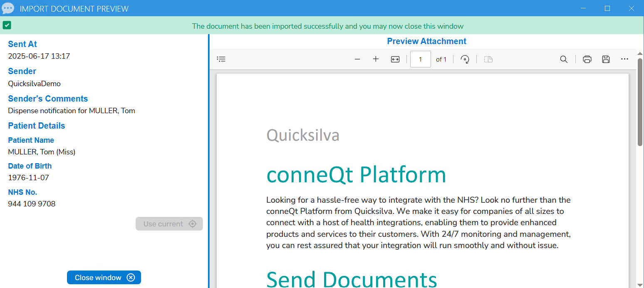Save the PDF attachment
Viewport: 644px width, 288px height.
click(x=606, y=59)
